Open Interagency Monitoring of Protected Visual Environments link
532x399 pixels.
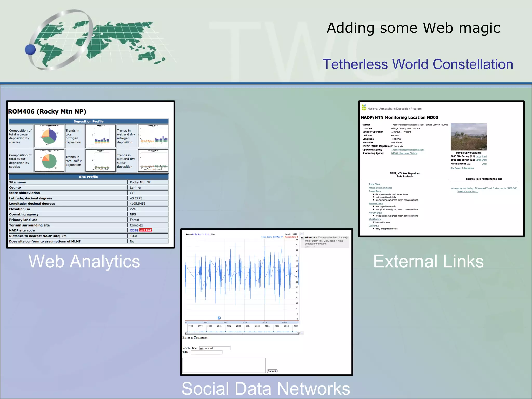[484, 188]
